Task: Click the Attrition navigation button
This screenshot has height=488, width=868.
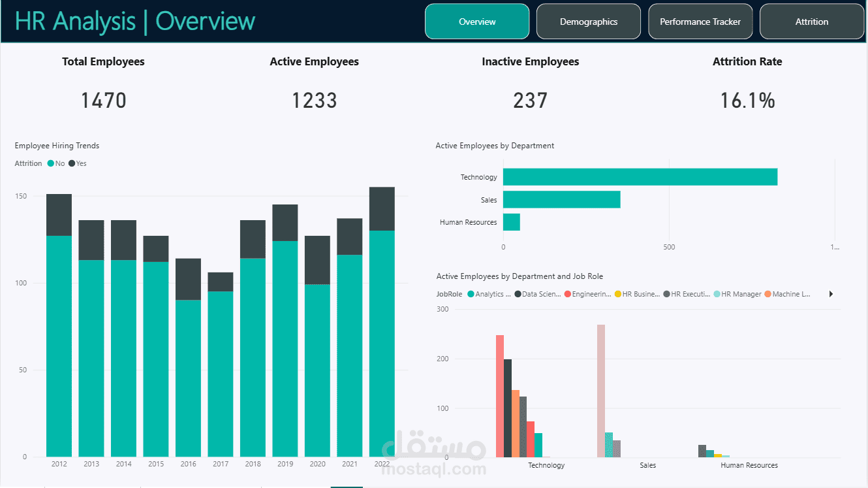Action: coord(811,21)
